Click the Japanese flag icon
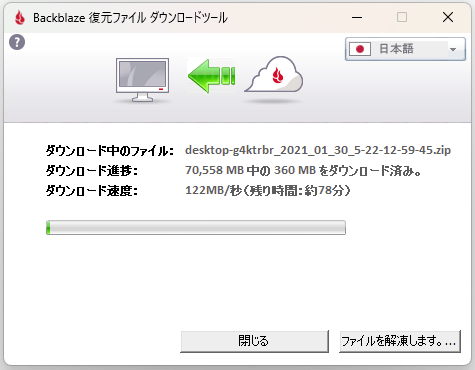The height and width of the screenshot is (370, 475). (x=360, y=49)
